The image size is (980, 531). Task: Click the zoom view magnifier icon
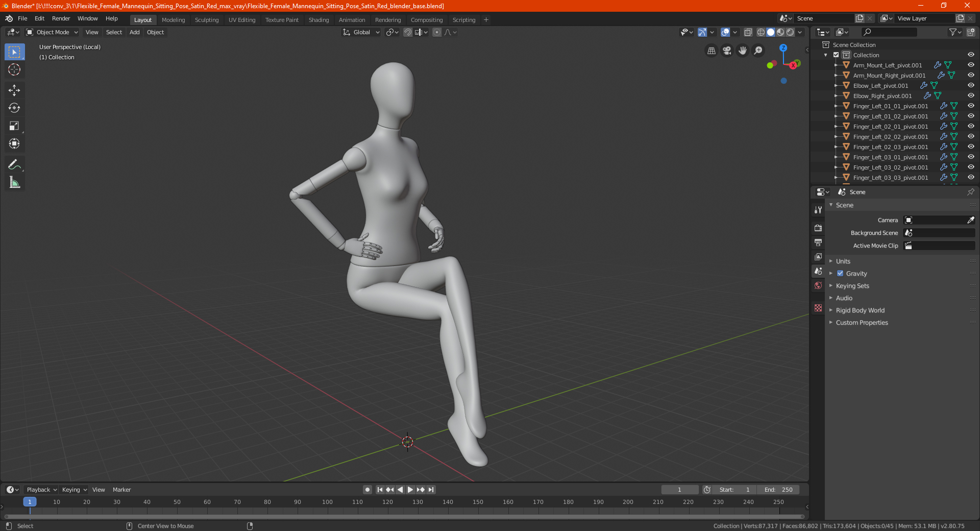click(758, 51)
